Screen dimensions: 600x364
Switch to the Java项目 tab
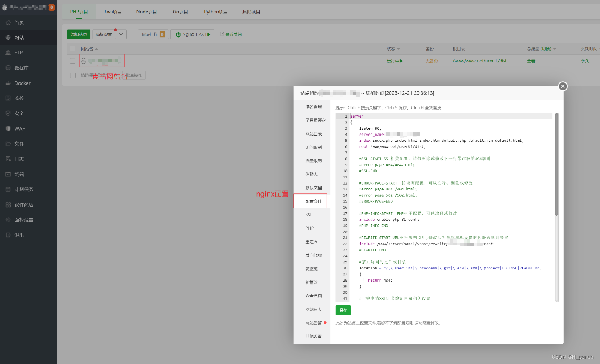point(113,12)
